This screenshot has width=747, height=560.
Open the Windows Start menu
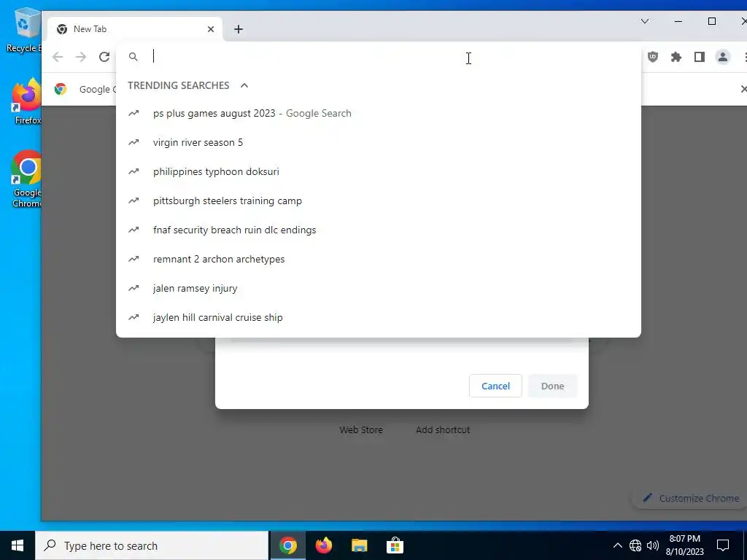18,545
